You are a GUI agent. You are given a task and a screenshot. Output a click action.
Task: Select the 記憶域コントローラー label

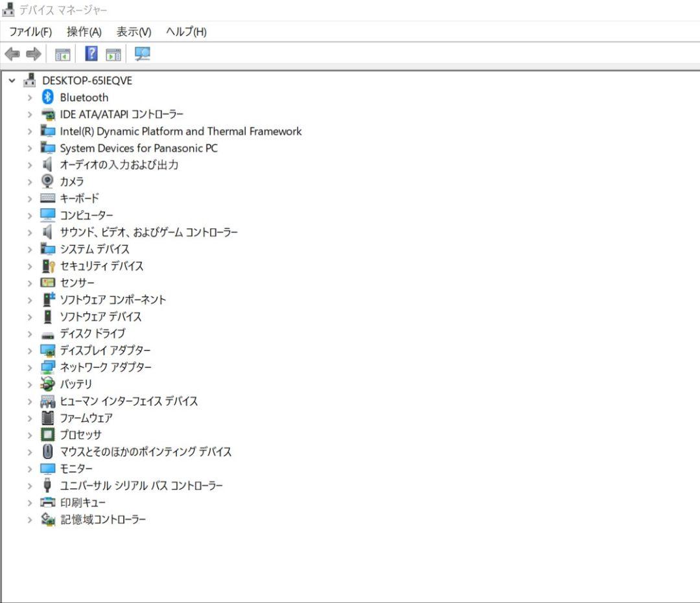click(x=103, y=519)
